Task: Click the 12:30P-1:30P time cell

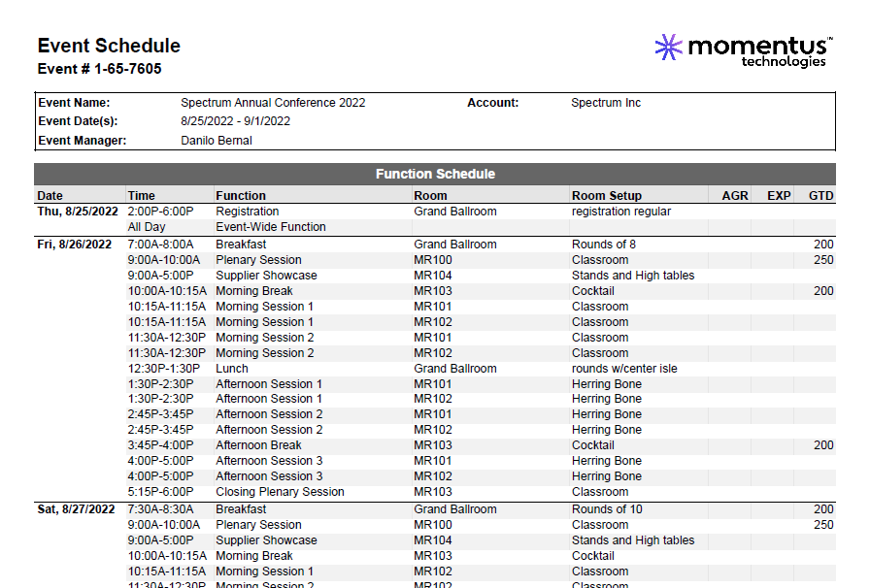Action: click(x=164, y=369)
